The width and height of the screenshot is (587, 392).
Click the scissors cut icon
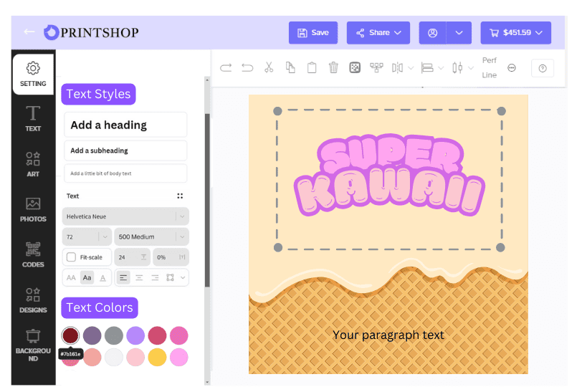click(269, 67)
